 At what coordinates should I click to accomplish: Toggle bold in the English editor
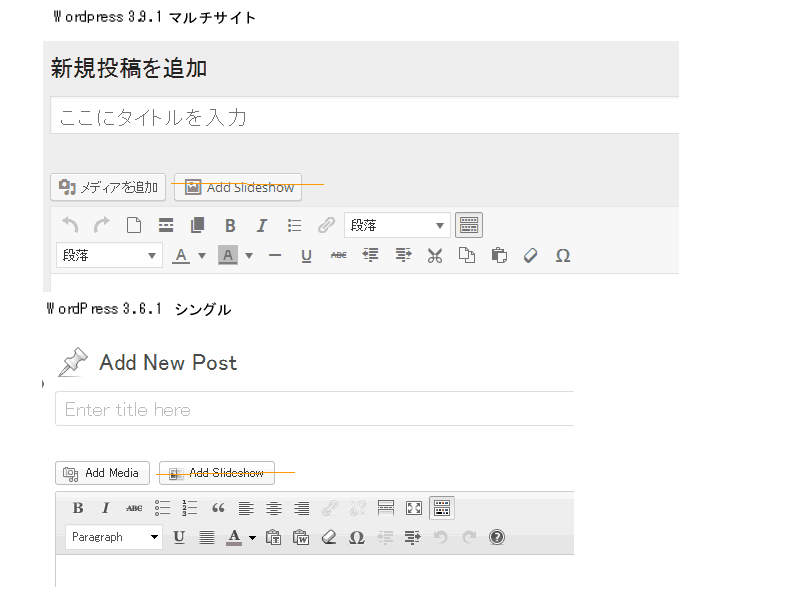tap(78, 508)
